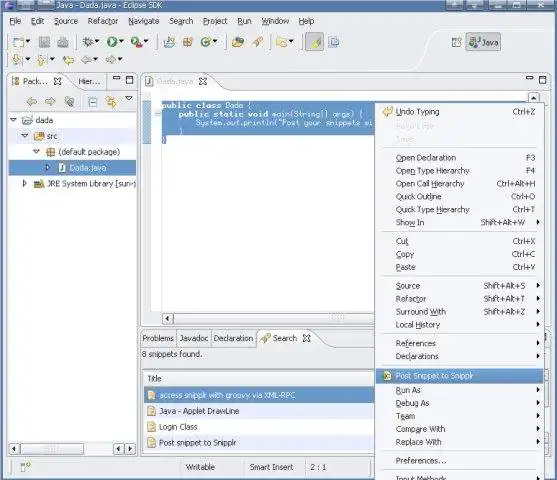Viewport: 557px width, 480px height.
Task: Switch to the Hierarchy tab
Action: pyautogui.click(x=89, y=81)
